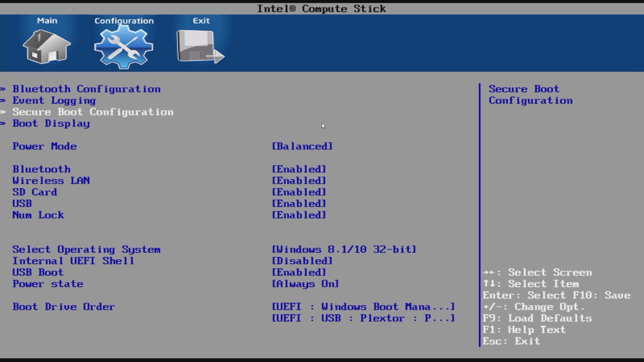Toggle Wireless LAN Enabled value
This screenshot has width=644, height=362.
click(x=299, y=181)
